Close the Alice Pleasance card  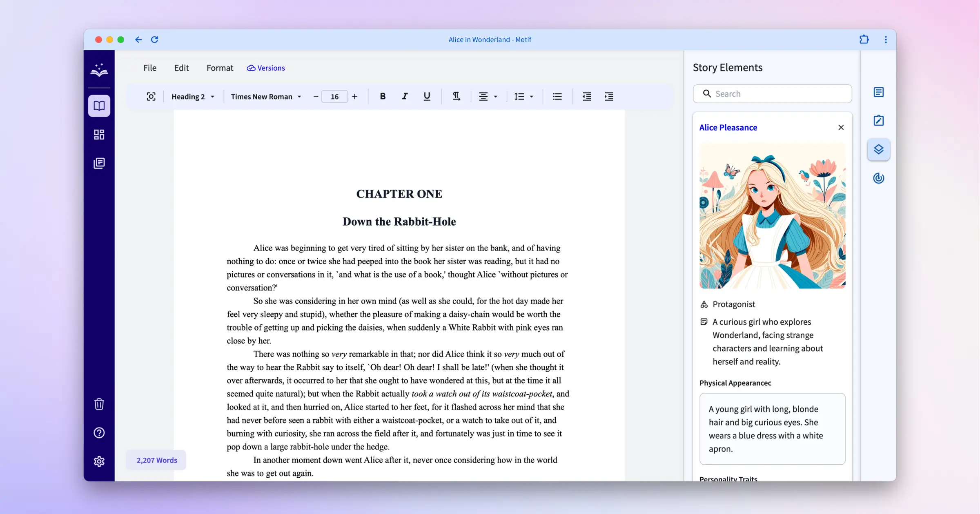click(841, 128)
